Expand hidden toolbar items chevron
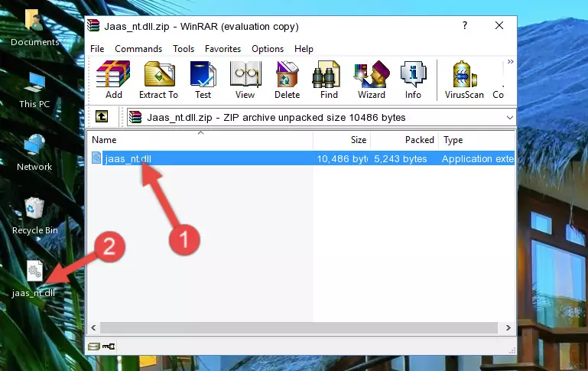The width and height of the screenshot is (588, 371). (510, 61)
